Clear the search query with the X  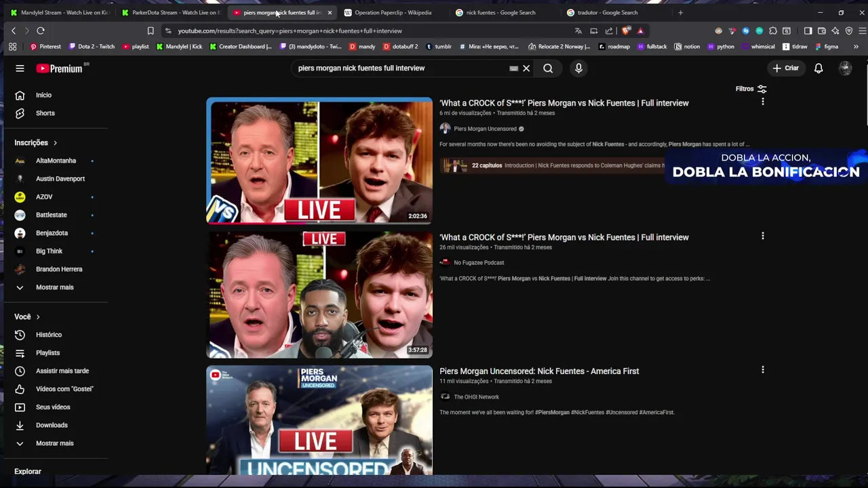tap(526, 68)
